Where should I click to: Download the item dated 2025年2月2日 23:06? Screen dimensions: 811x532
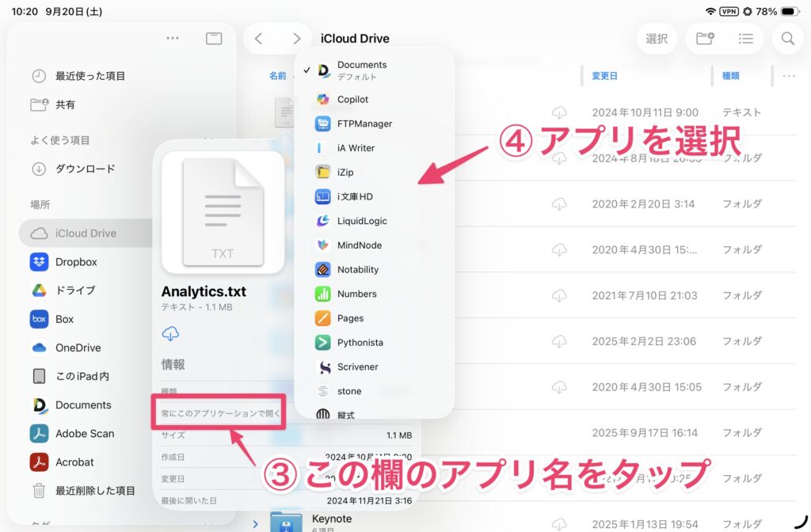tap(559, 341)
